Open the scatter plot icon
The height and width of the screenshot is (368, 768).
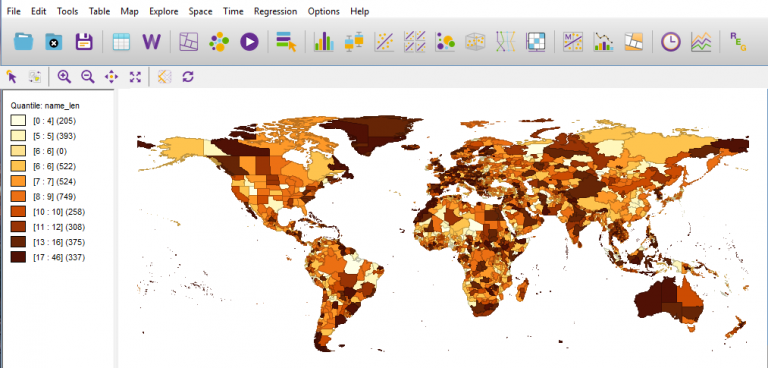tap(384, 42)
